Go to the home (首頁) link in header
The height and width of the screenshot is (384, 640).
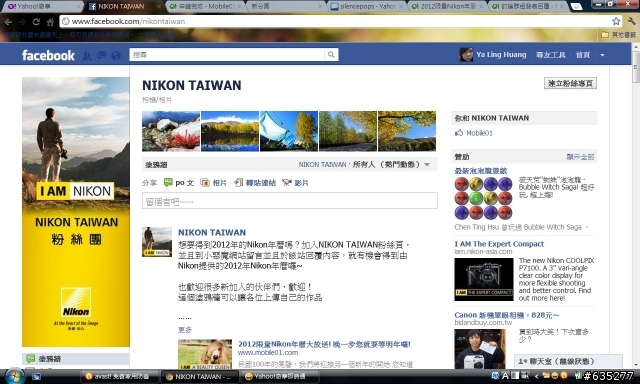583,55
